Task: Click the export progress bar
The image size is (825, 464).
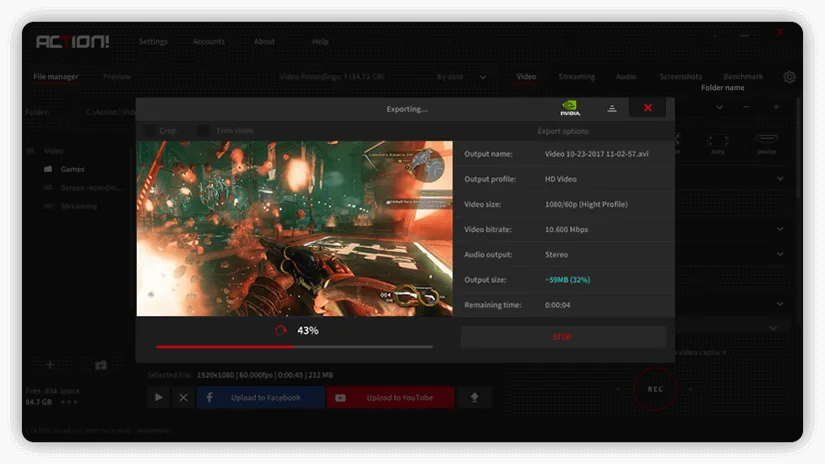Action: click(x=294, y=347)
